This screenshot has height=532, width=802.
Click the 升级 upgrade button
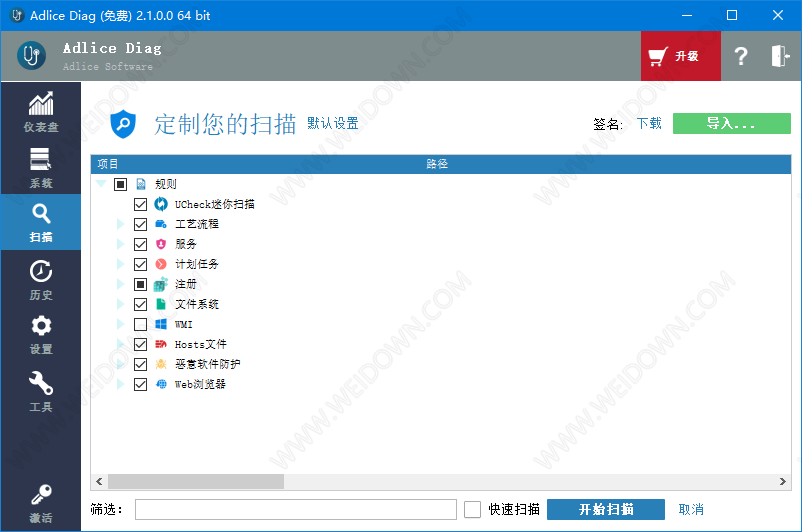(x=681, y=56)
